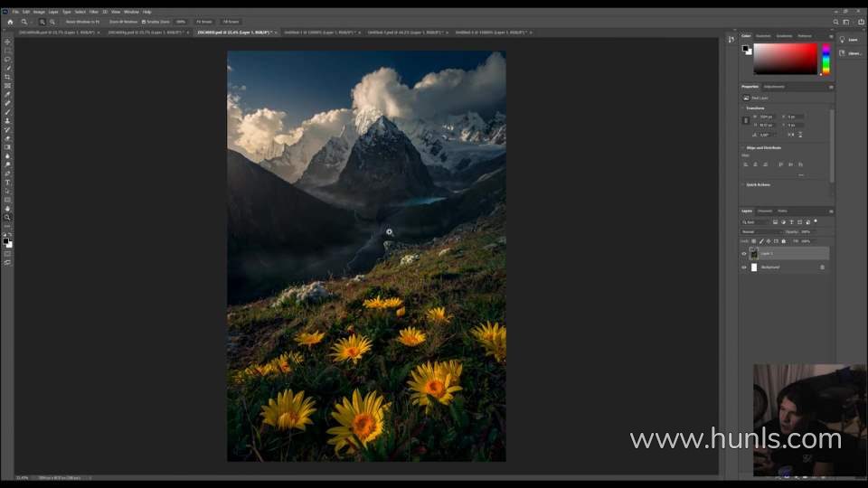Click inside the color picker field
Image resolution: width=868 pixels, height=488 pixels.
[785, 60]
